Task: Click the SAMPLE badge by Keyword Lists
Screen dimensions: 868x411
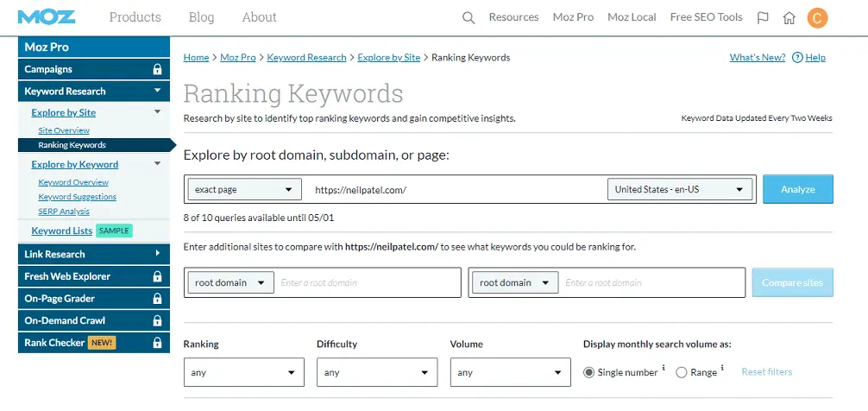Action: tap(114, 231)
